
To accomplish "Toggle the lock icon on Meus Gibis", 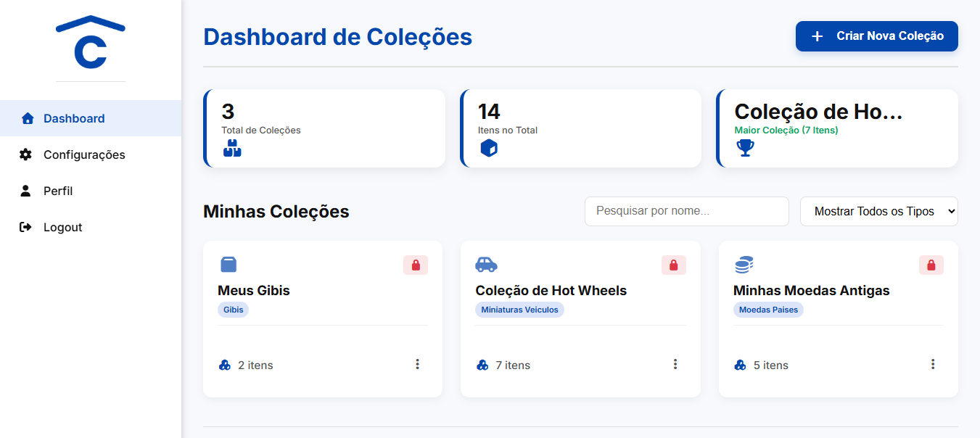I will point(416,265).
